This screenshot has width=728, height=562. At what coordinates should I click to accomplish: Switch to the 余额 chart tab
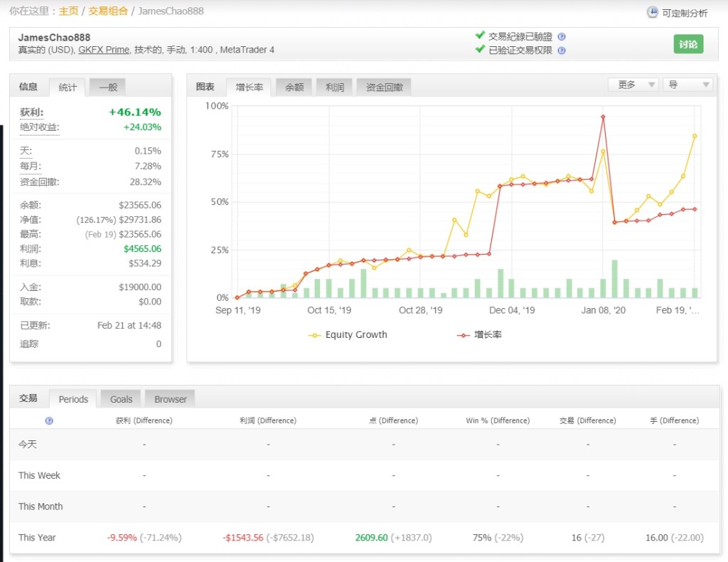click(294, 87)
